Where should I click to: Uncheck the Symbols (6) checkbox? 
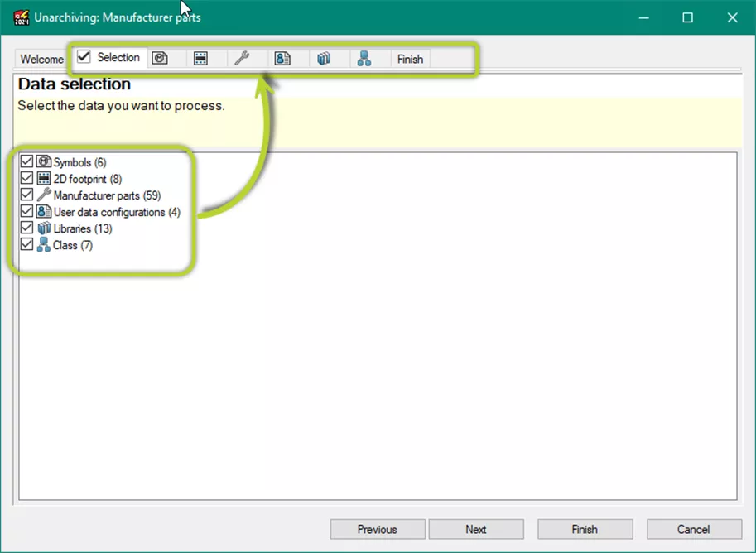[26, 161]
